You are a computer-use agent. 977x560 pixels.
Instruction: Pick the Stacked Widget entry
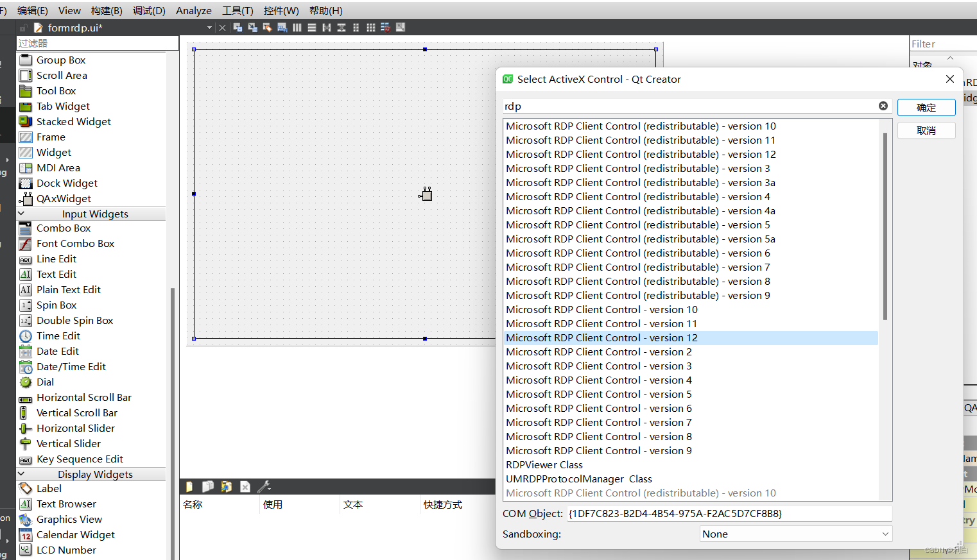73,122
